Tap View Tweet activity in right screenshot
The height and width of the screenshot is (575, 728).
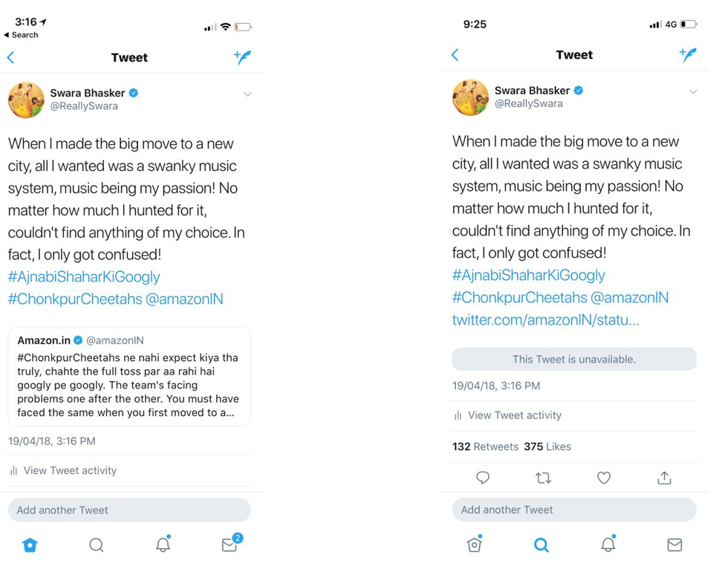coord(514,415)
